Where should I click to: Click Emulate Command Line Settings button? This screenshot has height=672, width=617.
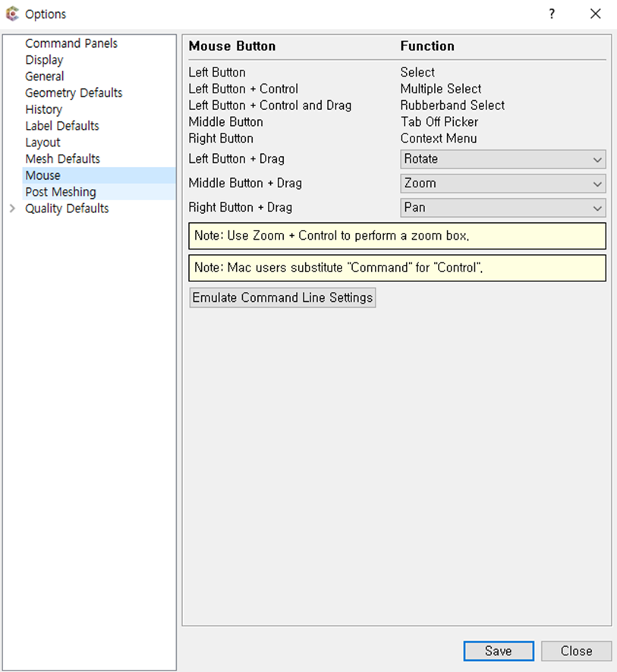tap(282, 297)
